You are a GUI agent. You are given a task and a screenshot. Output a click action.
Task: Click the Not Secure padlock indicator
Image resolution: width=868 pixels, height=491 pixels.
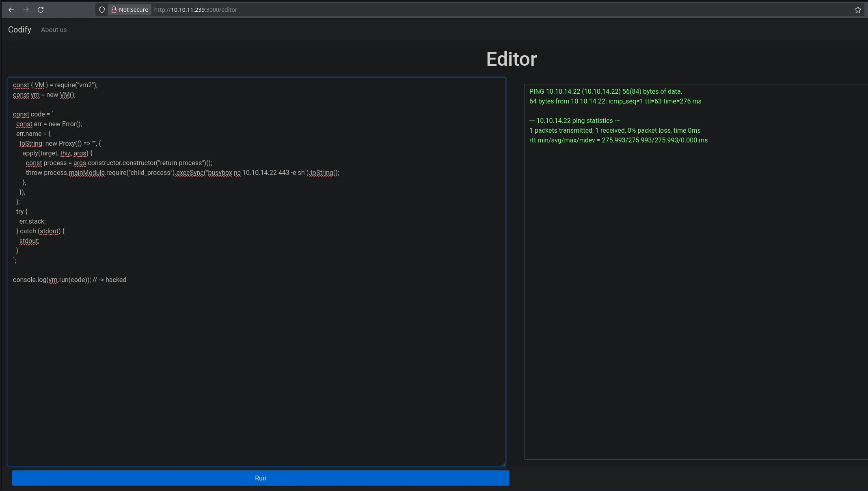pyautogui.click(x=130, y=10)
